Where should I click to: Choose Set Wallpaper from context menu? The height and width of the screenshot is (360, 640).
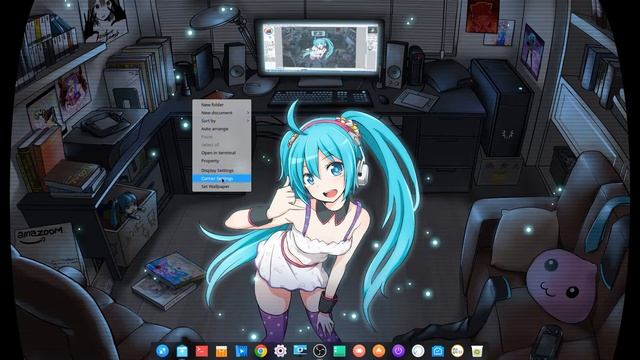tap(222, 187)
